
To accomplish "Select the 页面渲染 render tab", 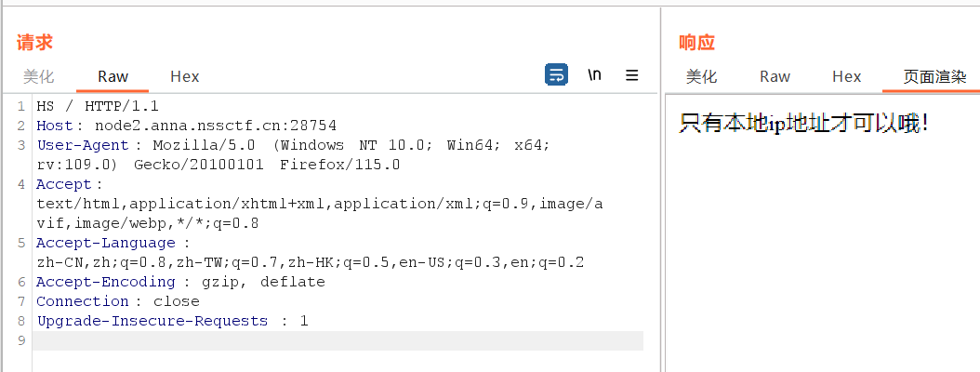I will pyautogui.click(x=935, y=76).
